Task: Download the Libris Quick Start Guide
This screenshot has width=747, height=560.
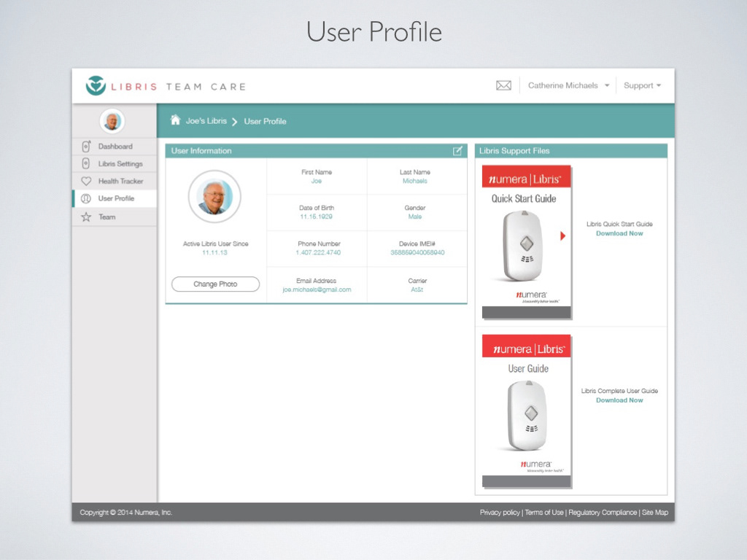Action: (619, 233)
